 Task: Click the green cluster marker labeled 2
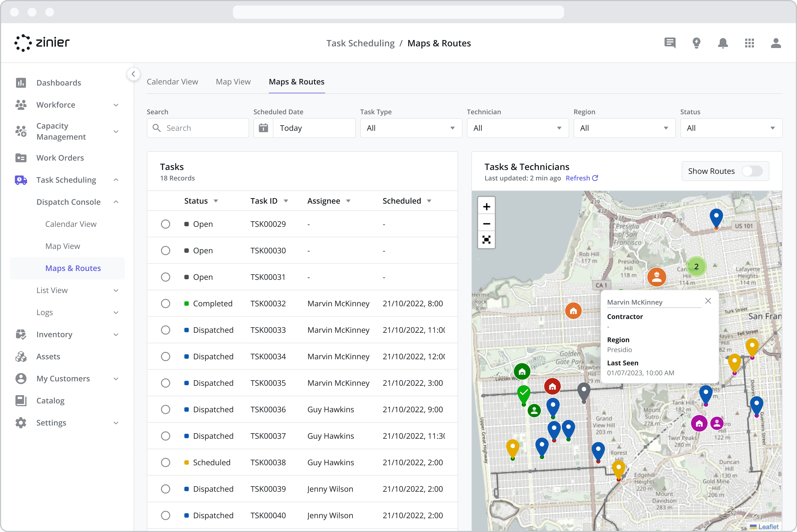coord(696,267)
